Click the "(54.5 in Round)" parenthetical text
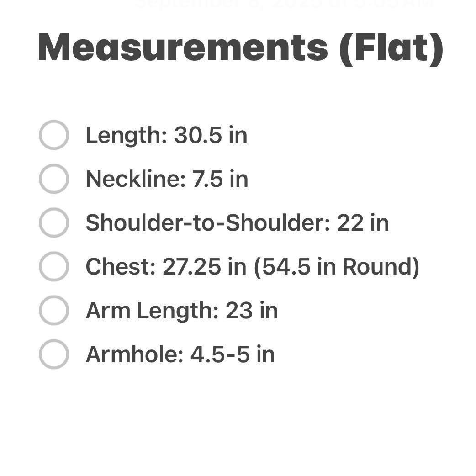Image resolution: width=476 pixels, height=476 pixels. coord(336,267)
